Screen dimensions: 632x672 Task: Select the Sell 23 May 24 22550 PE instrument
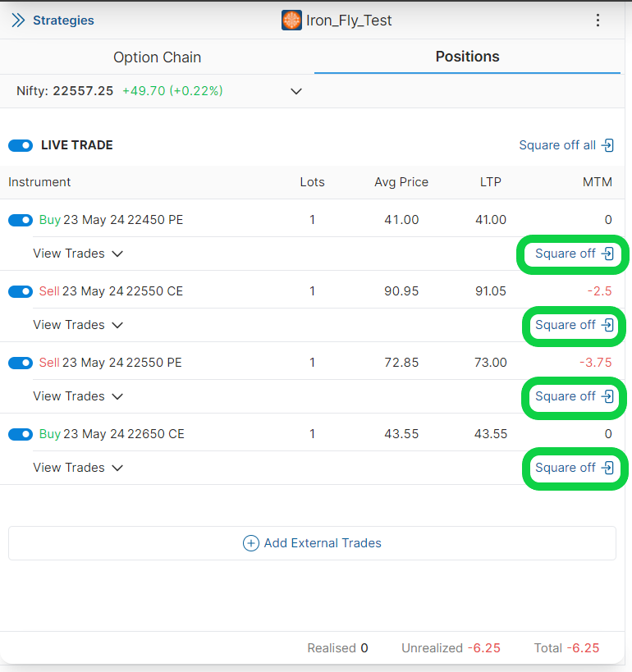pos(111,363)
